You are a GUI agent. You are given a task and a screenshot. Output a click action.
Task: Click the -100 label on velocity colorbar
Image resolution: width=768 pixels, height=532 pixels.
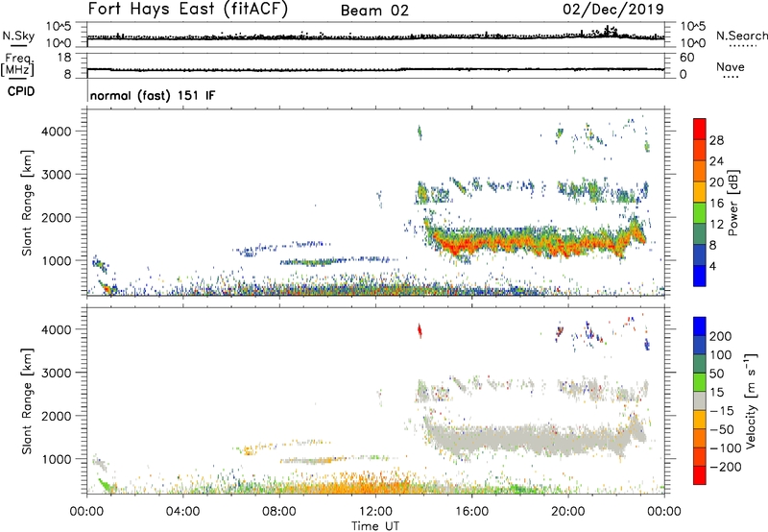click(x=725, y=447)
